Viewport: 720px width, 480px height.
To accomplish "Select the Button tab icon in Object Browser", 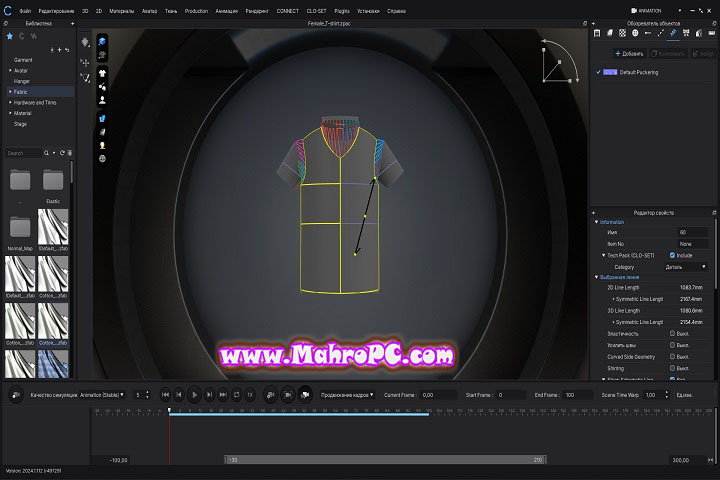I will 635,33.
